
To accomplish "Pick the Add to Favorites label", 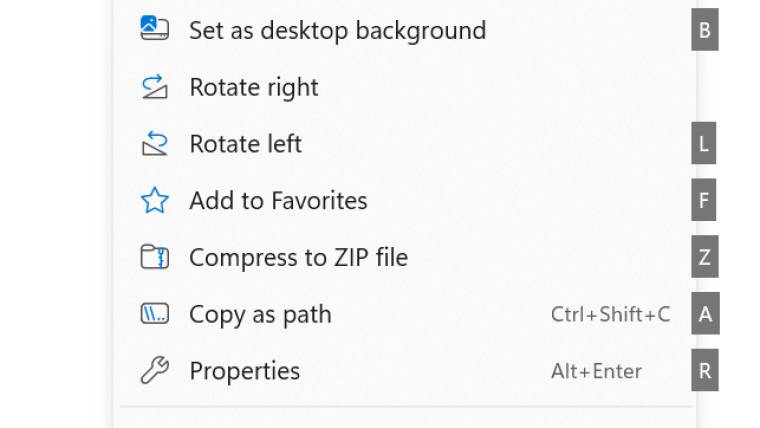I will 278,201.
